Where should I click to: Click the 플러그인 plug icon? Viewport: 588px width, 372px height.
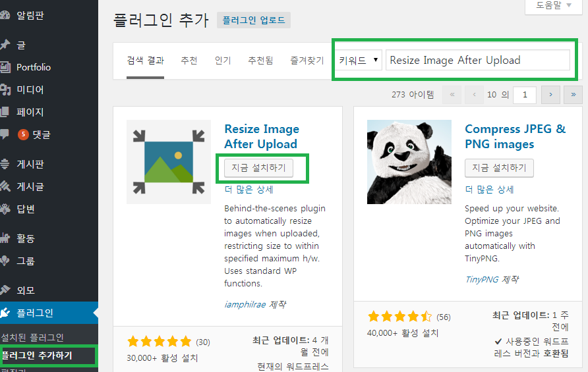pyautogui.click(x=5, y=313)
